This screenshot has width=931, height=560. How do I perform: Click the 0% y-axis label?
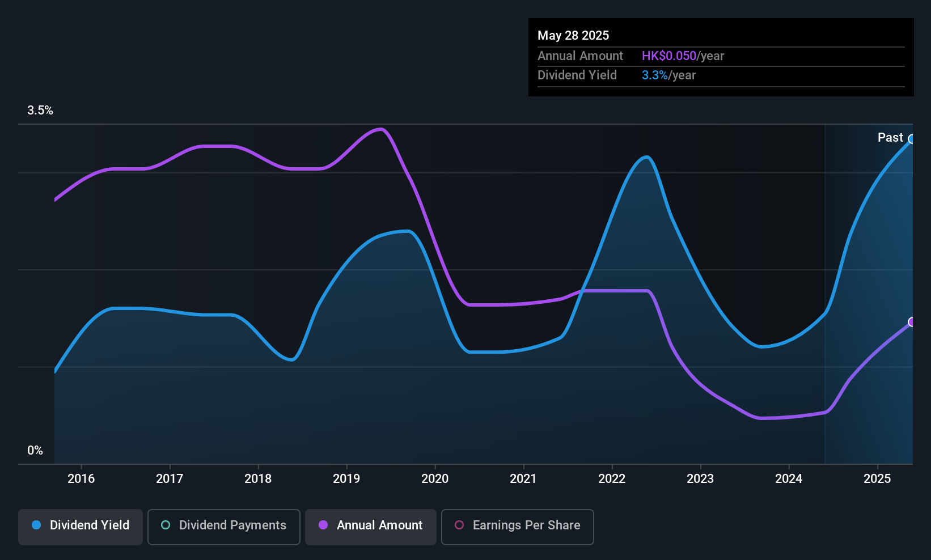click(x=35, y=451)
